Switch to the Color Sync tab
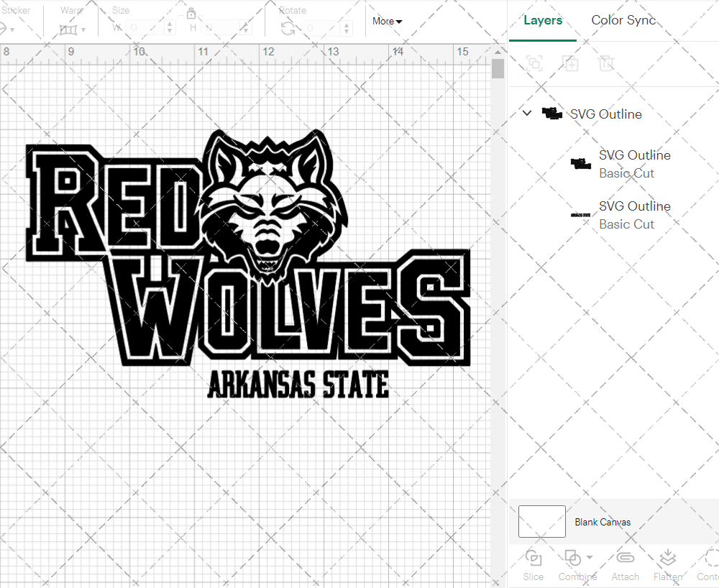Viewport: 719px width, 588px height. (x=623, y=20)
